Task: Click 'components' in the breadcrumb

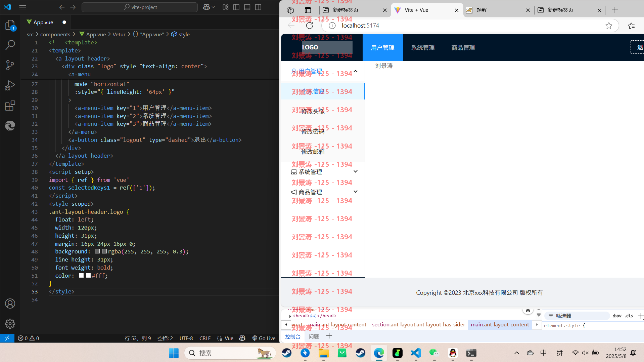Action: point(55,34)
